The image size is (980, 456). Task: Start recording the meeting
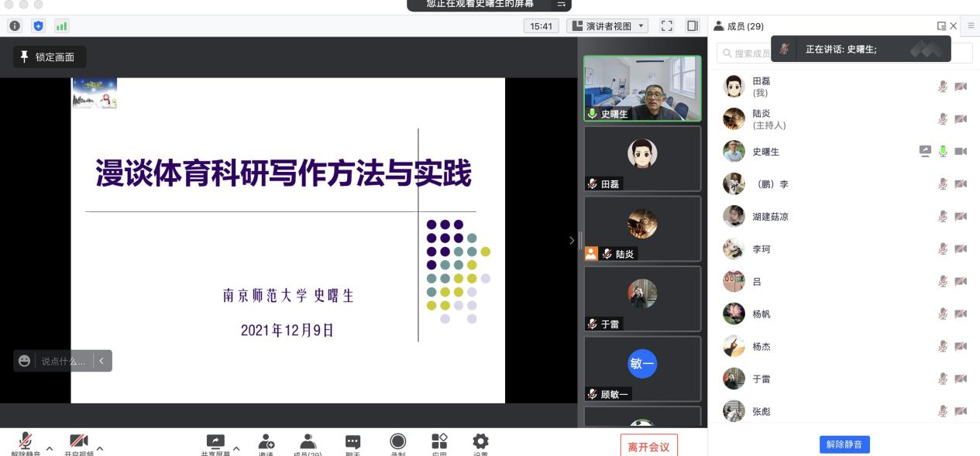tap(398, 442)
